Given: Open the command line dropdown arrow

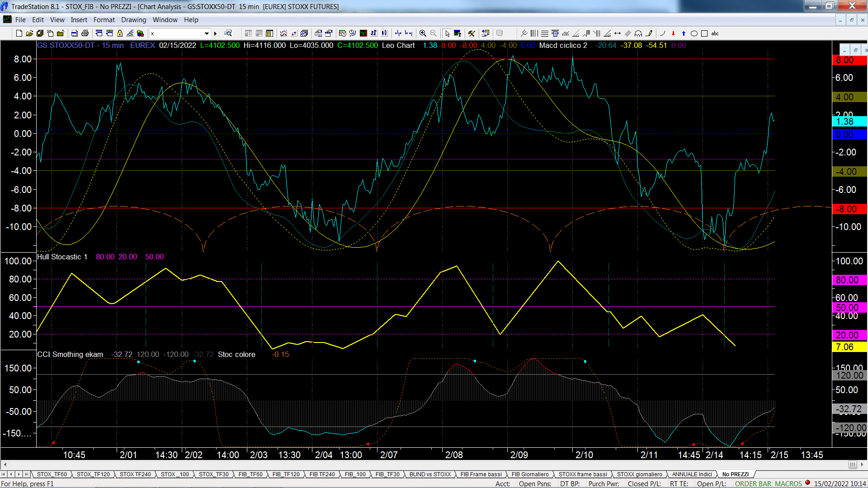Looking at the screenshot, I should click(x=207, y=33).
